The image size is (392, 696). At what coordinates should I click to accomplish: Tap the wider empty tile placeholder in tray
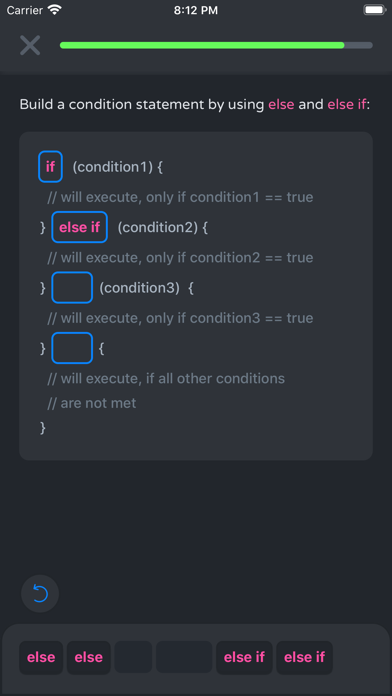pos(184,657)
